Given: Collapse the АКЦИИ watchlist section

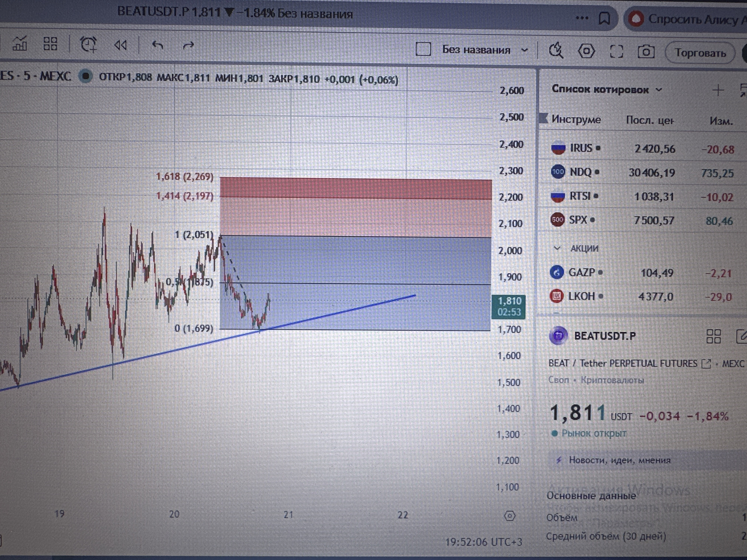Looking at the screenshot, I should click(557, 248).
